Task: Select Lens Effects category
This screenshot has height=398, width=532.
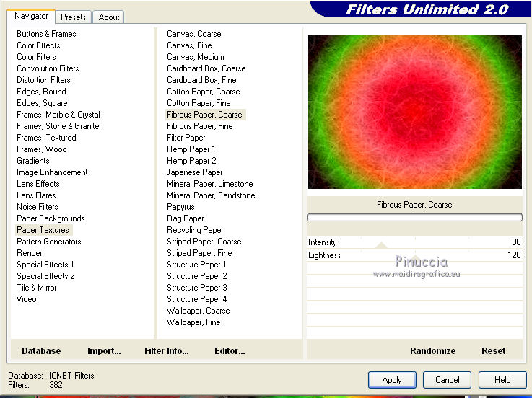Action: (x=38, y=184)
